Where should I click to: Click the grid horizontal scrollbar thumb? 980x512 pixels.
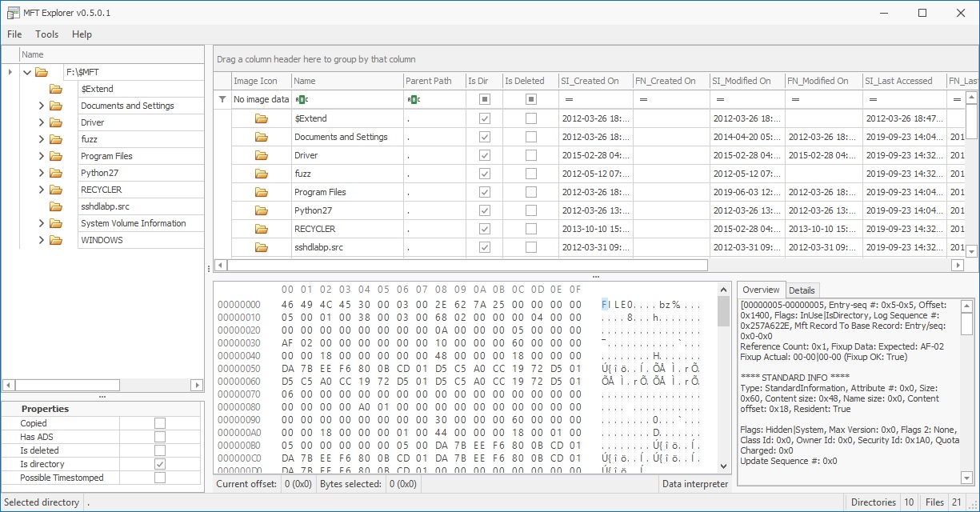pyautogui.click(x=468, y=265)
